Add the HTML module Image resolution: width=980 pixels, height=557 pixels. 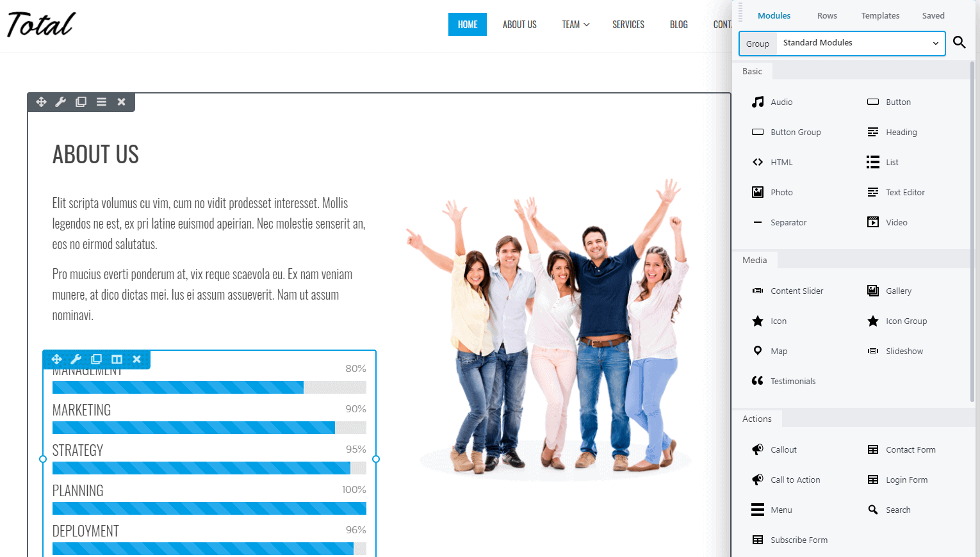pyautogui.click(x=772, y=162)
